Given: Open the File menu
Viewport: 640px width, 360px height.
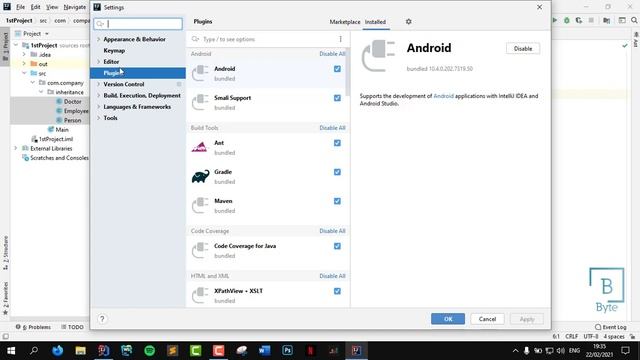Looking at the screenshot, I should (20, 7).
